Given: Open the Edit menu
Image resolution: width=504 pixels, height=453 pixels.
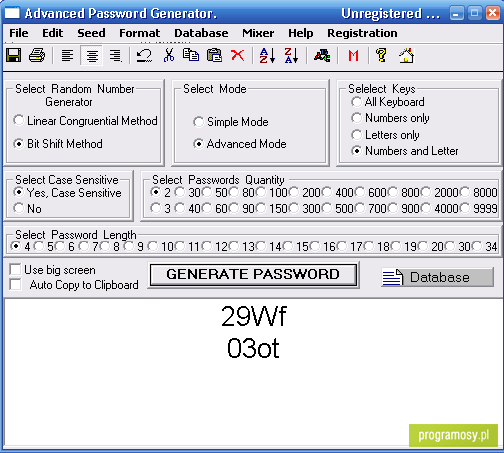Looking at the screenshot, I should 52,33.
